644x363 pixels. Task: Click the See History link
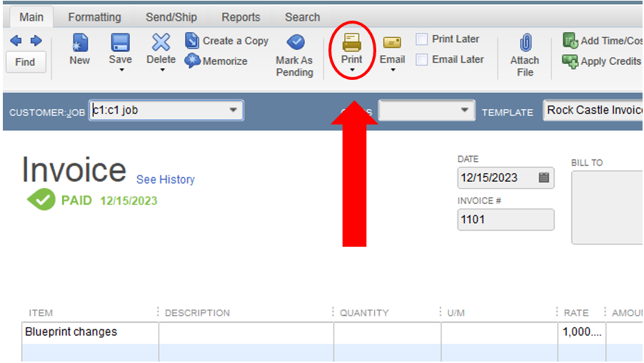coord(166,180)
